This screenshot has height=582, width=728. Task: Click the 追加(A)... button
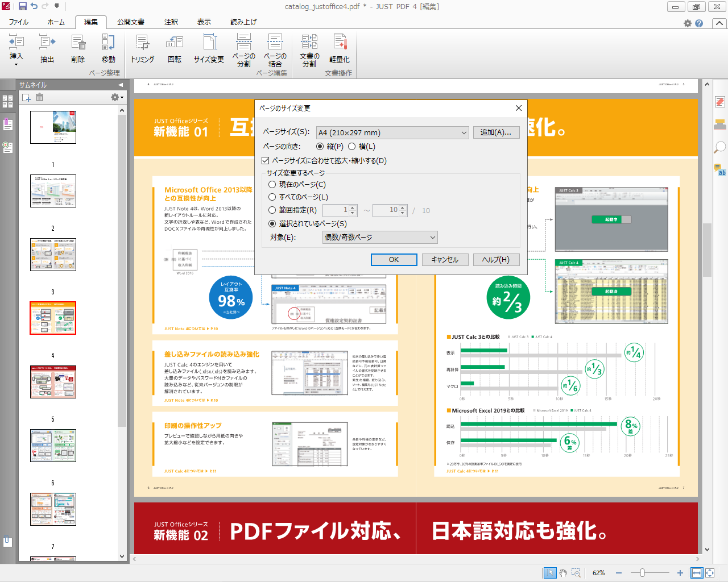496,132
